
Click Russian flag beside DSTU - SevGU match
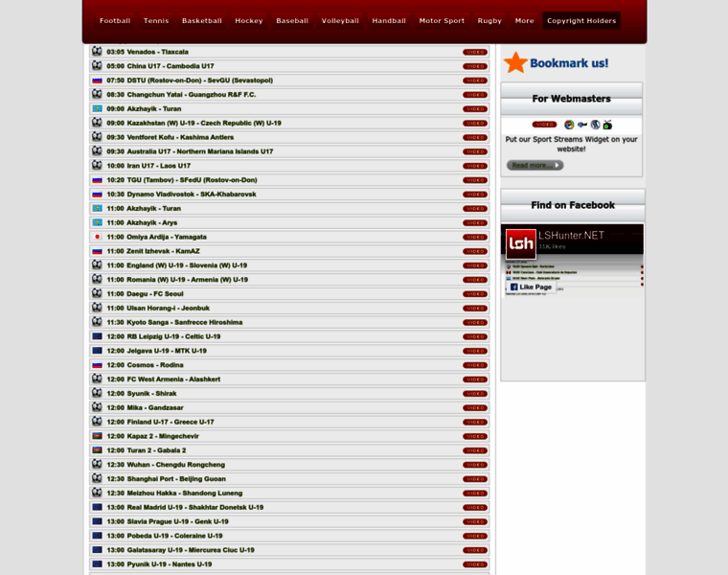[97, 80]
